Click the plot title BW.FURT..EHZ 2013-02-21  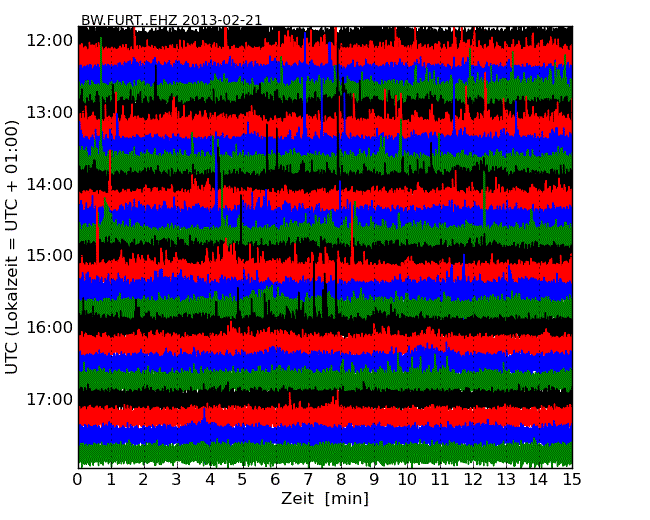pos(172,20)
